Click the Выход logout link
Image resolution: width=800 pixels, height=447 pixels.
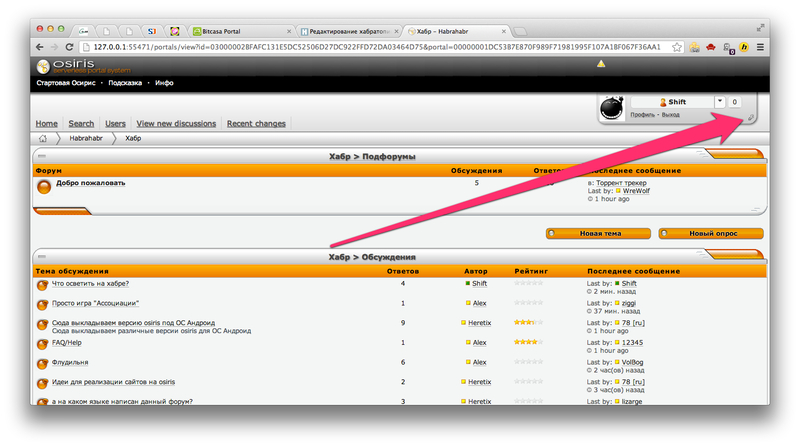point(670,115)
